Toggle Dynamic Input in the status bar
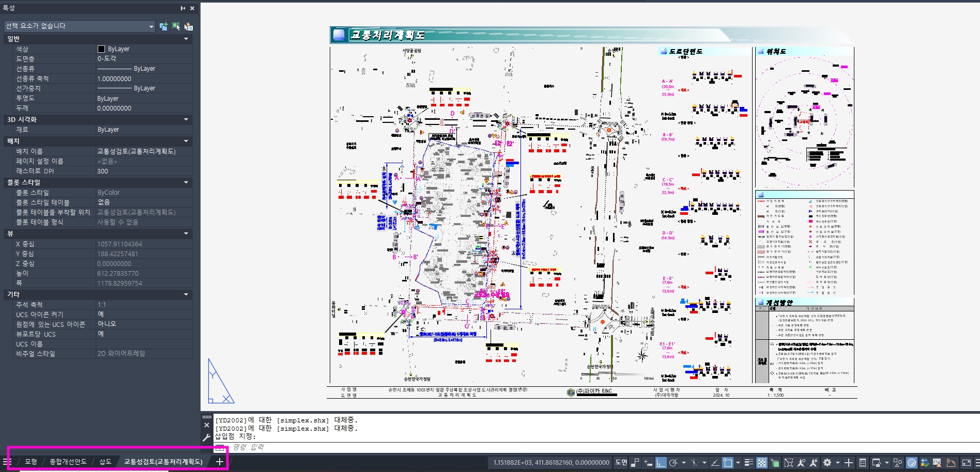Viewport: 980px width, 472px height. point(648,463)
